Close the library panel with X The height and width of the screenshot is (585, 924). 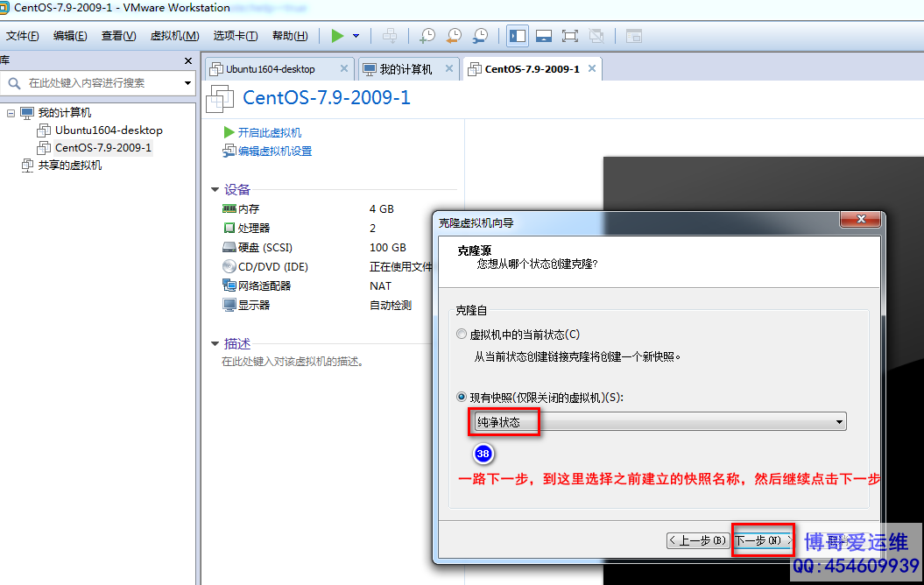pyautogui.click(x=187, y=61)
